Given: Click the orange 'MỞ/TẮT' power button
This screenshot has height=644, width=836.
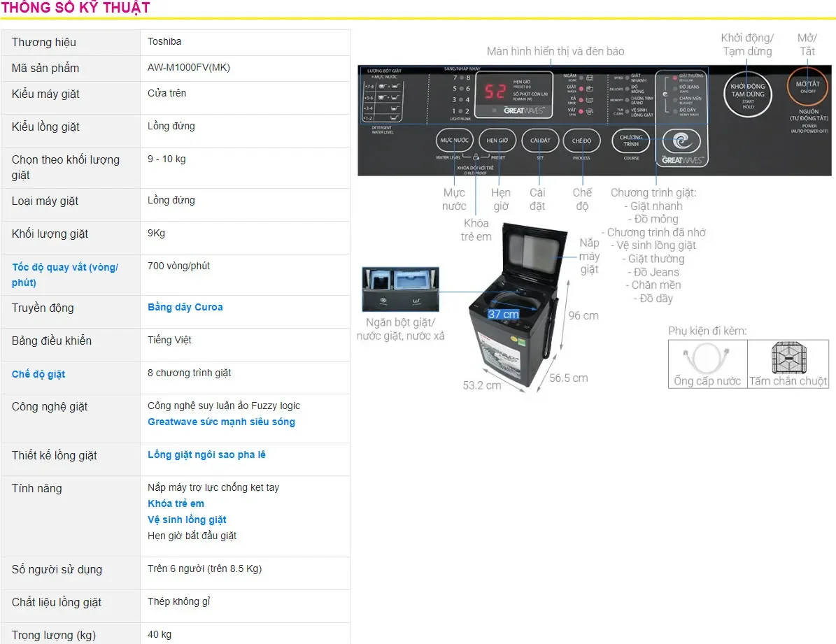Looking at the screenshot, I should tap(808, 87).
